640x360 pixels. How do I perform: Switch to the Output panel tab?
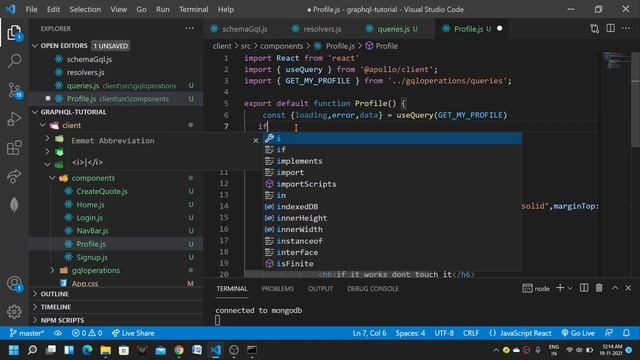[320, 289]
